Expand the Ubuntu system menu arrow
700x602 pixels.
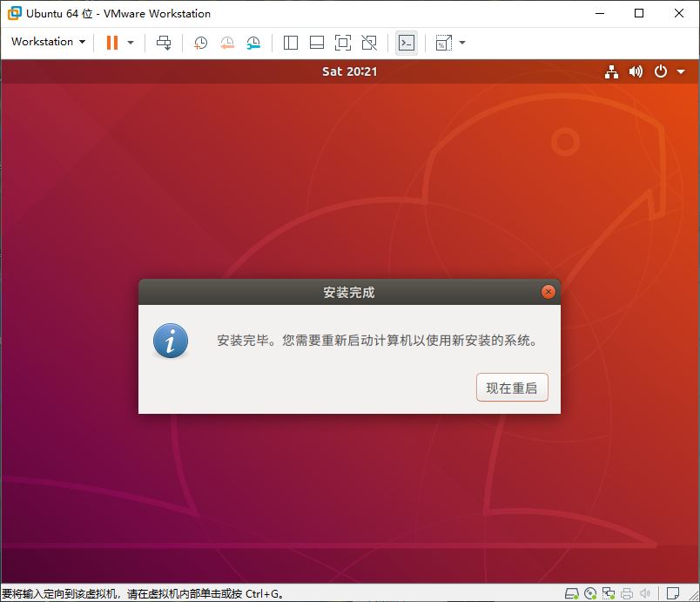(681, 71)
